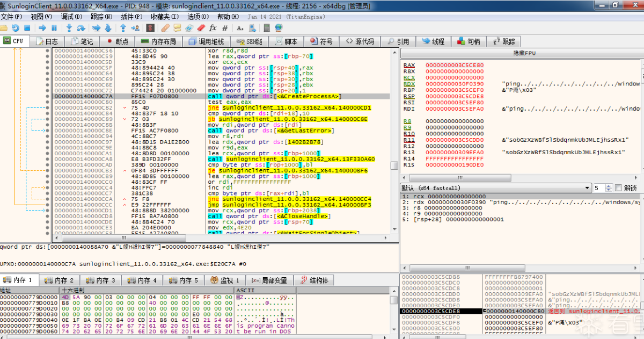Viewport: 644px width, 339px height.
Task: Pause execution with the pause icon
Action: (x=54, y=28)
